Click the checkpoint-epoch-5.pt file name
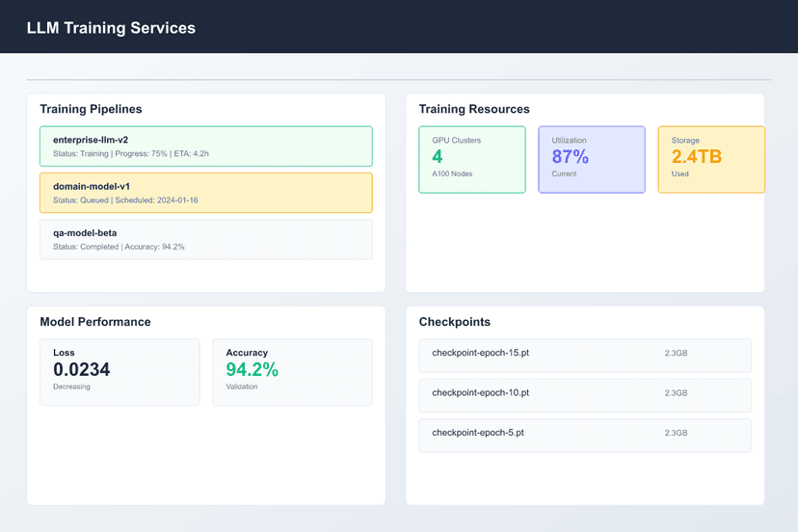This screenshot has height=532, width=798. 478,433
